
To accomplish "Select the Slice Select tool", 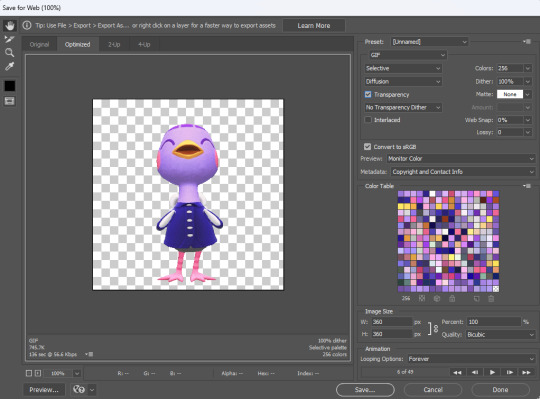I will (10, 39).
